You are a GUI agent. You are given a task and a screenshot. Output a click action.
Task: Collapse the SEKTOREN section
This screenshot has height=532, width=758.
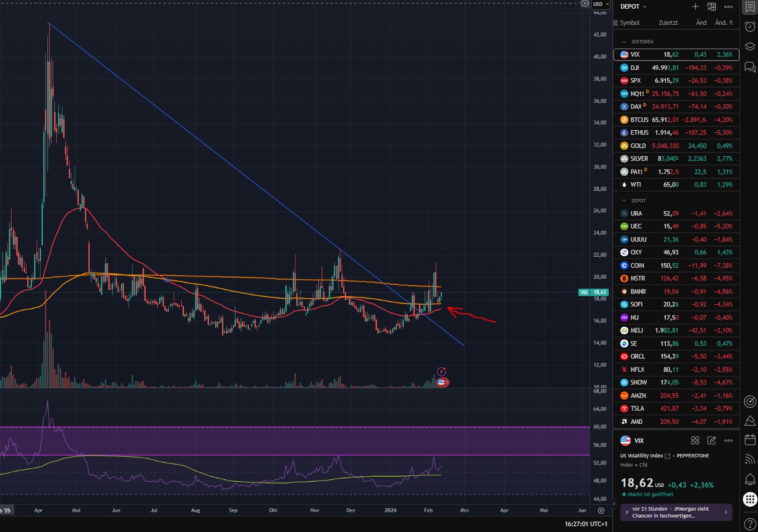624,42
